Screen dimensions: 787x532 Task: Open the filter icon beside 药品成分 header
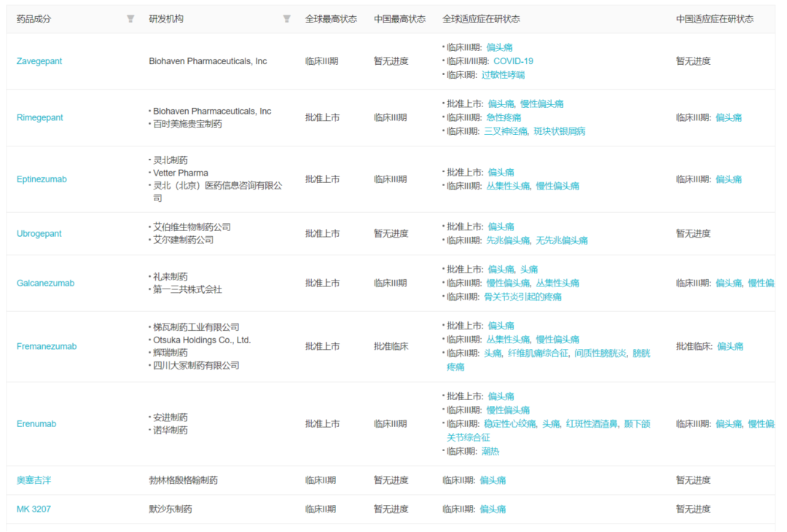tap(130, 19)
